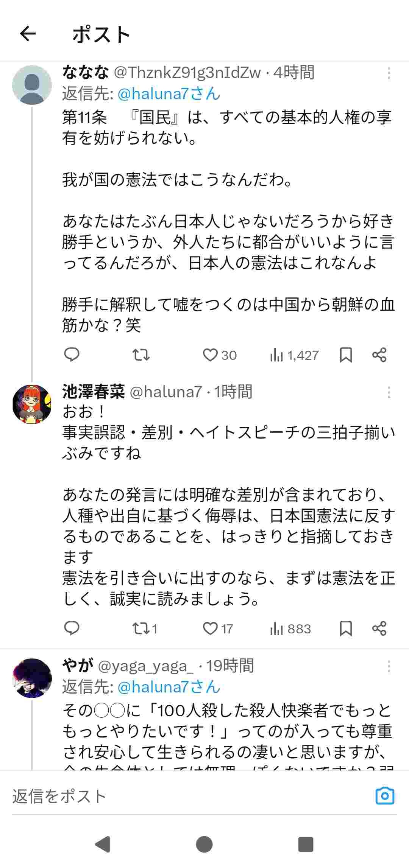Viewport: 409px width, 868px height.
Task: Like 池澤春菜's post with 17 likes
Action: pos(210,628)
